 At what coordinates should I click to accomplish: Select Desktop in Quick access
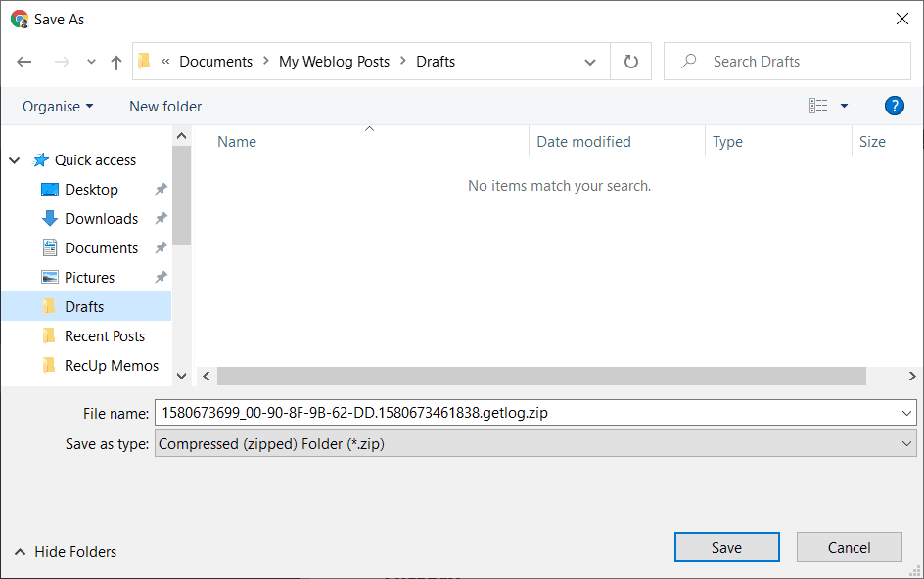tap(91, 190)
